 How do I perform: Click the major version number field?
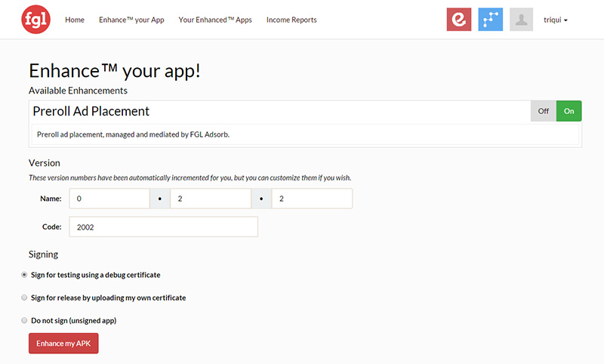[109, 199]
